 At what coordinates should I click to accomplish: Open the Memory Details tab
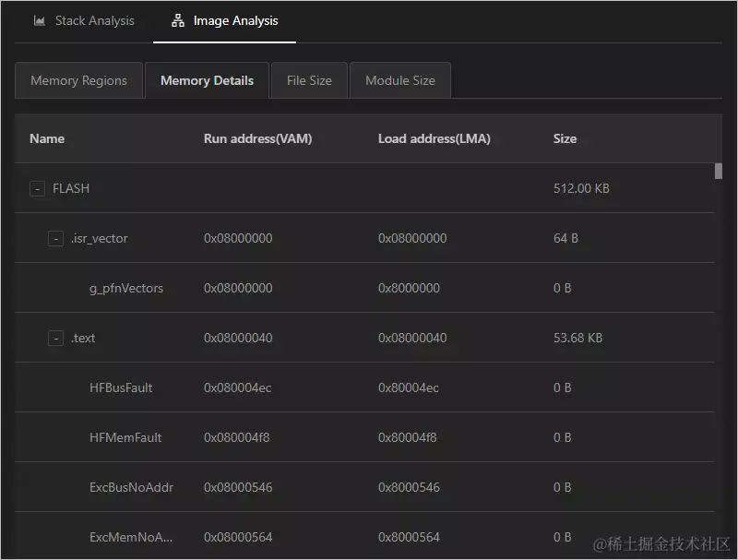(207, 80)
